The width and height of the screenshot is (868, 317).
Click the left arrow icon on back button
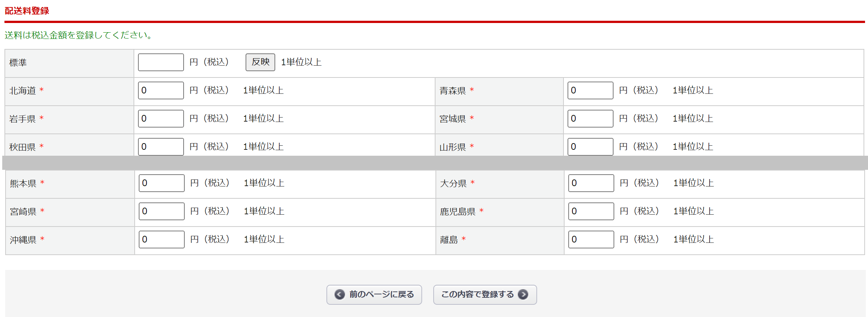339,294
